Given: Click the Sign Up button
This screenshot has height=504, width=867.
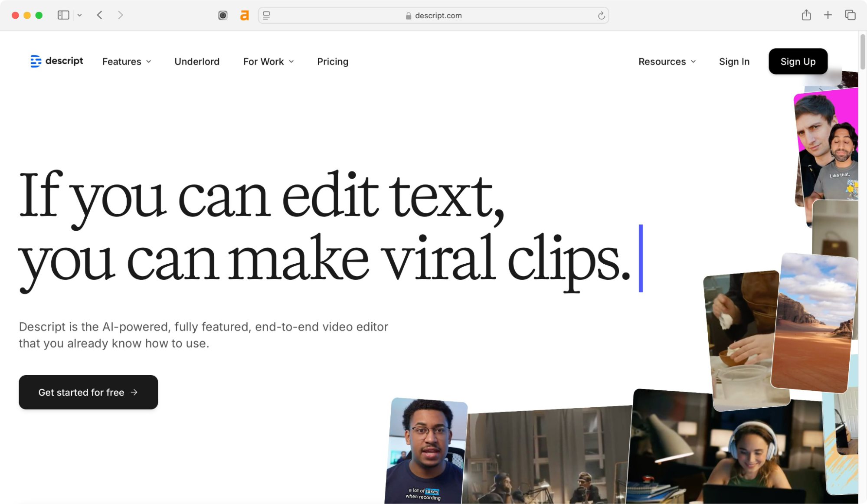Looking at the screenshot, I should coord(798,61).
